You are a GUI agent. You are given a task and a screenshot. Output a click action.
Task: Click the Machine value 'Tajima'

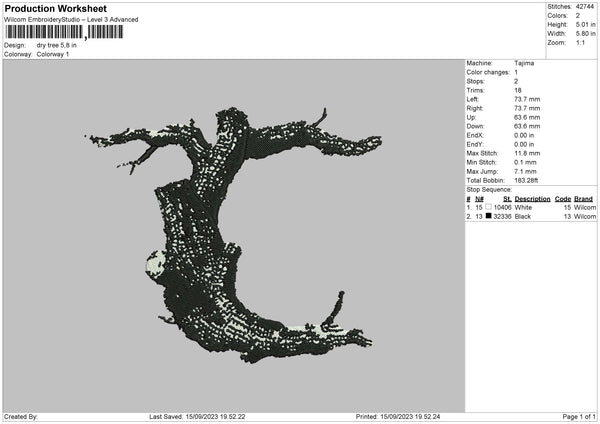(524, 63)
